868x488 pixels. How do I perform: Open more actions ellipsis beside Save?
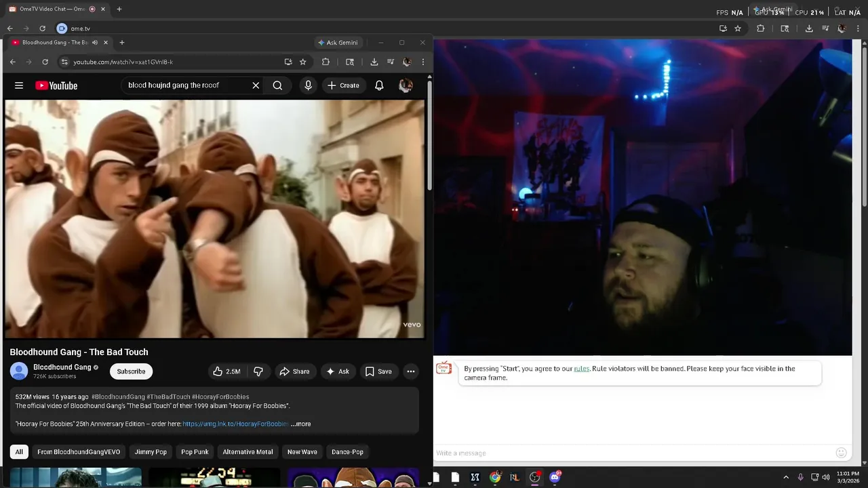coord(410,371)
